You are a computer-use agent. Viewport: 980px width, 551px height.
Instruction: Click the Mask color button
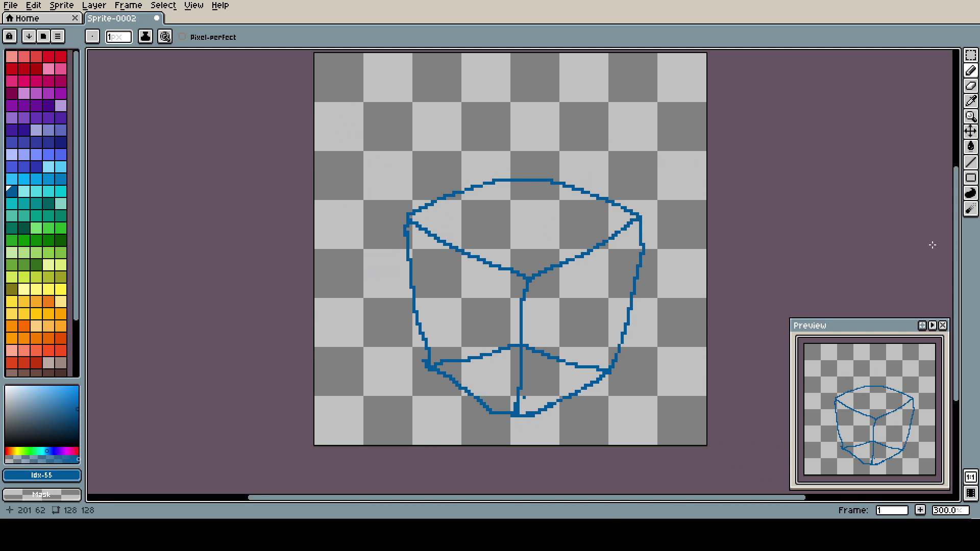(42, 494)
